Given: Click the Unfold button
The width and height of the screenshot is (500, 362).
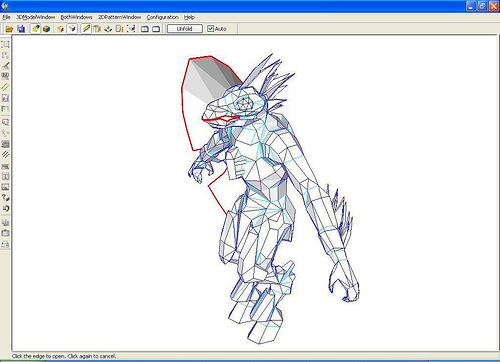Looking at the screenshot, I should pyautogui.click(x=184, y=29).
